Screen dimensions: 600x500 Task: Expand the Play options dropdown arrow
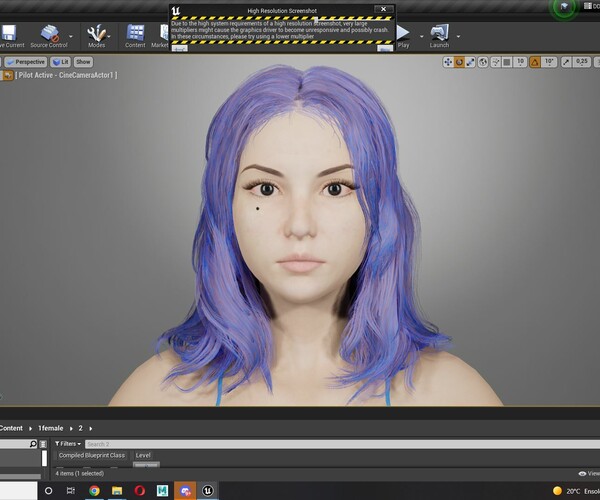point(422,36)
